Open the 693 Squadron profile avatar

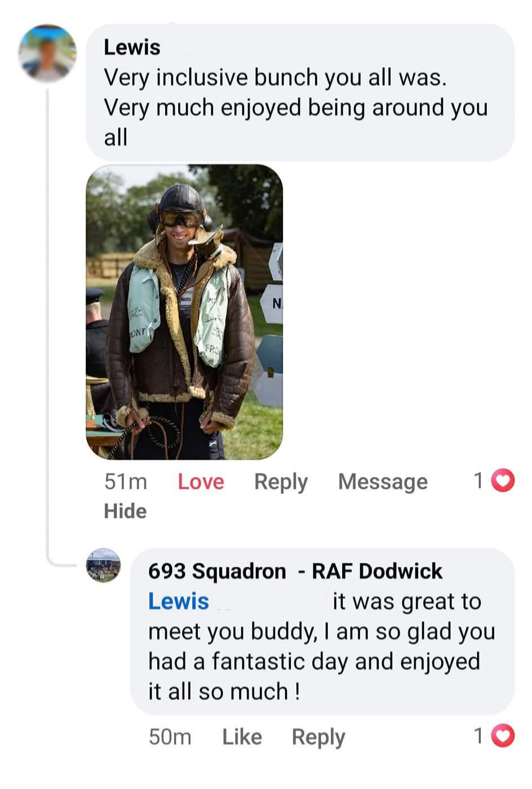pos(103,565)
